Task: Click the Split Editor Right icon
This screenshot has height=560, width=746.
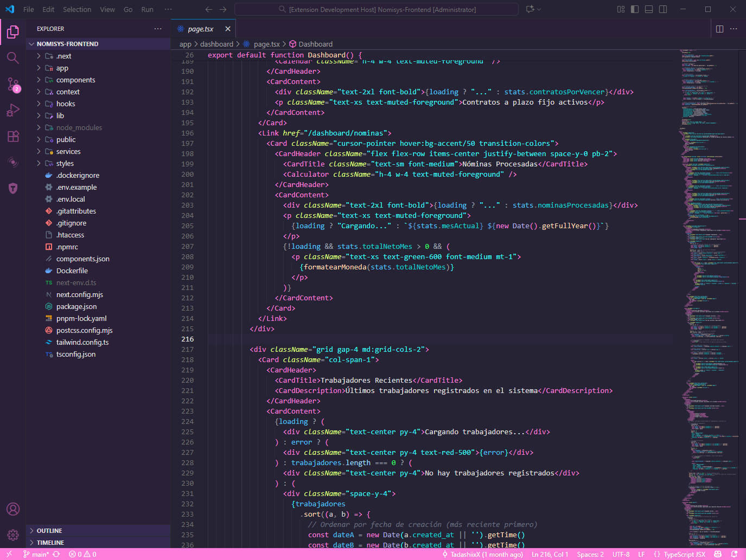Action: pos(720,29)
